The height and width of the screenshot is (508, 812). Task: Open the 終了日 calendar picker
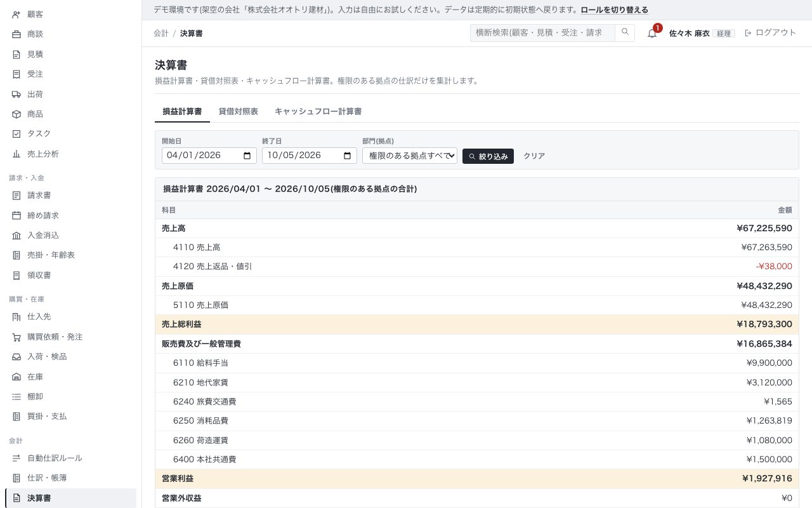click(x=348, y=156)
